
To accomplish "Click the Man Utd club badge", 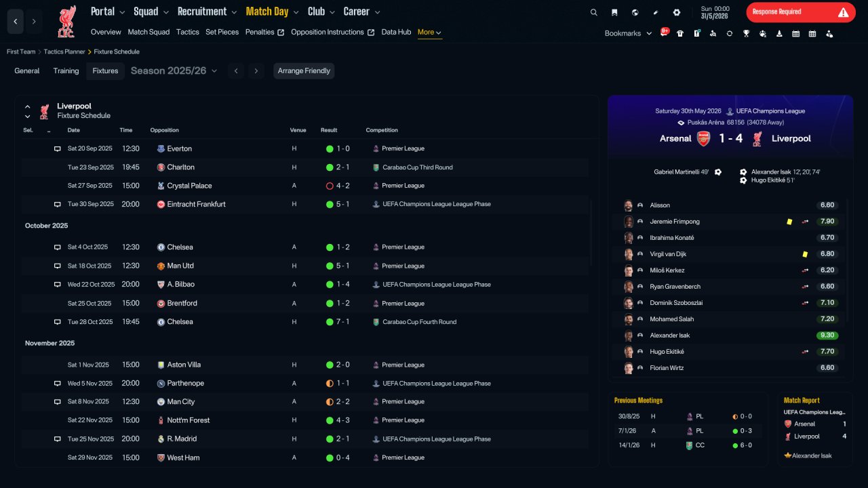I will coord(161,266).
